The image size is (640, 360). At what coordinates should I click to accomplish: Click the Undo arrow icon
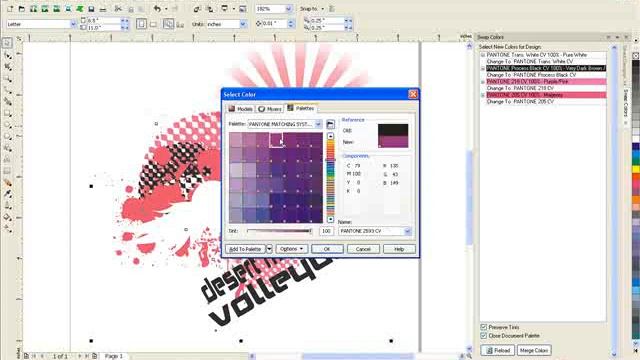157,9
